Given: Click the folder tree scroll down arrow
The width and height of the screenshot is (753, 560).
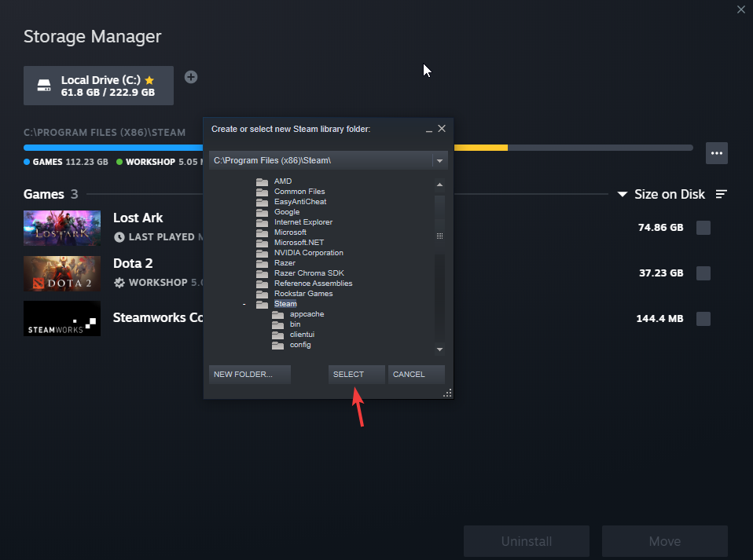Looking at the screenshot, I should click(x=439, y=350).
